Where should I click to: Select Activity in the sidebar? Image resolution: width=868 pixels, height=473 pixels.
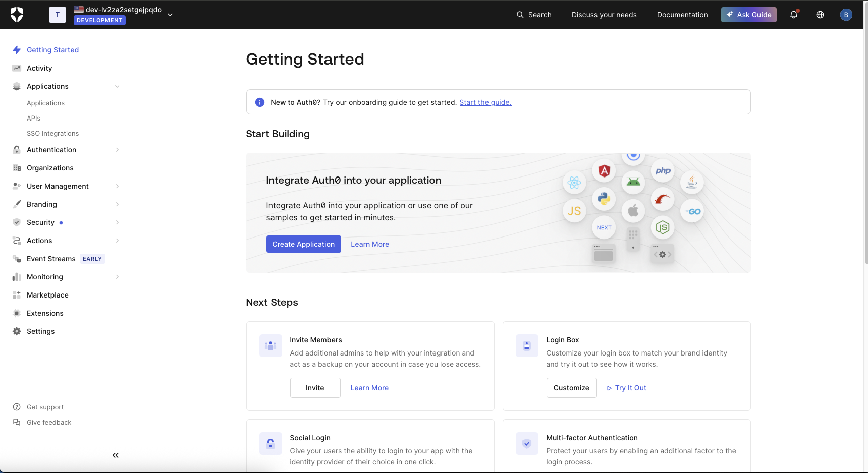click(x=39, y=68)
